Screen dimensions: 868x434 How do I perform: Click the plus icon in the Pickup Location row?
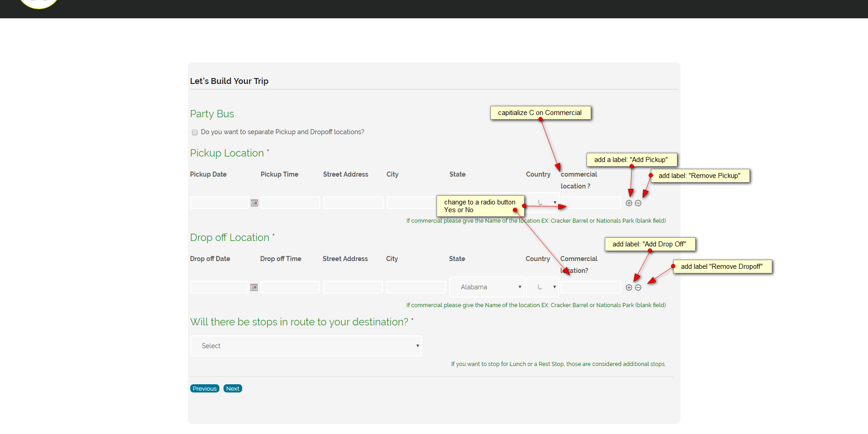(x=629, y=203)
